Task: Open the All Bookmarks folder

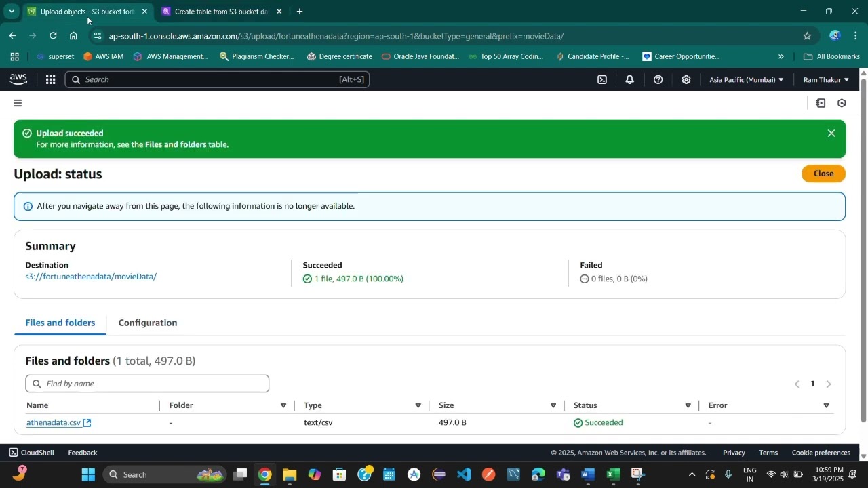Action: [831, 56]
